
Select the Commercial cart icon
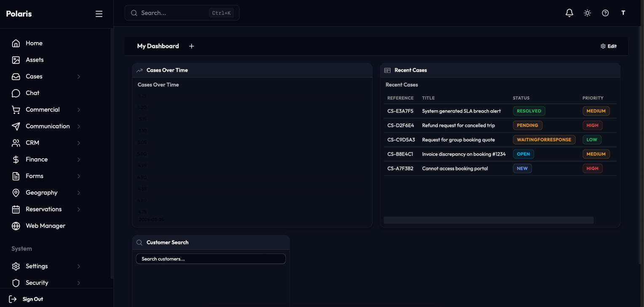click(16, 109)
